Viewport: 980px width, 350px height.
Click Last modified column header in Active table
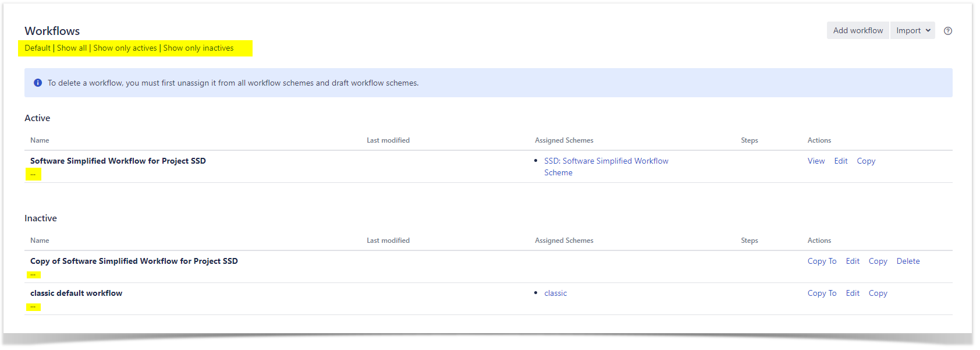pos(388,140)
